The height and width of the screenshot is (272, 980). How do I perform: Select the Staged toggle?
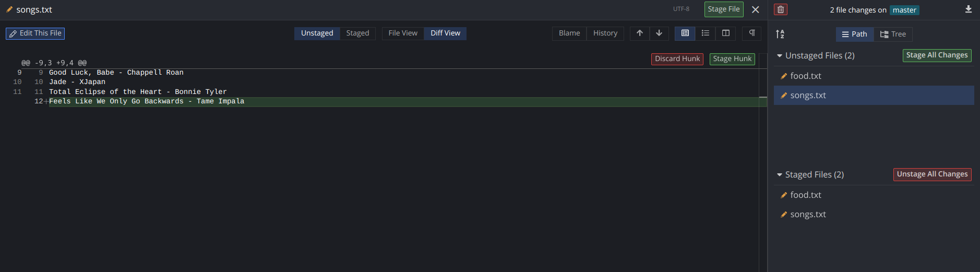[x=357, y=33]
